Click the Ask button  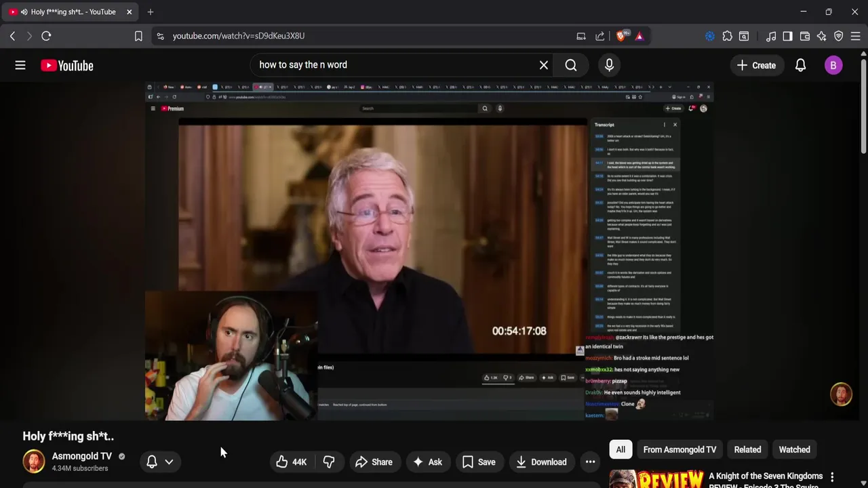click(427, 462)
